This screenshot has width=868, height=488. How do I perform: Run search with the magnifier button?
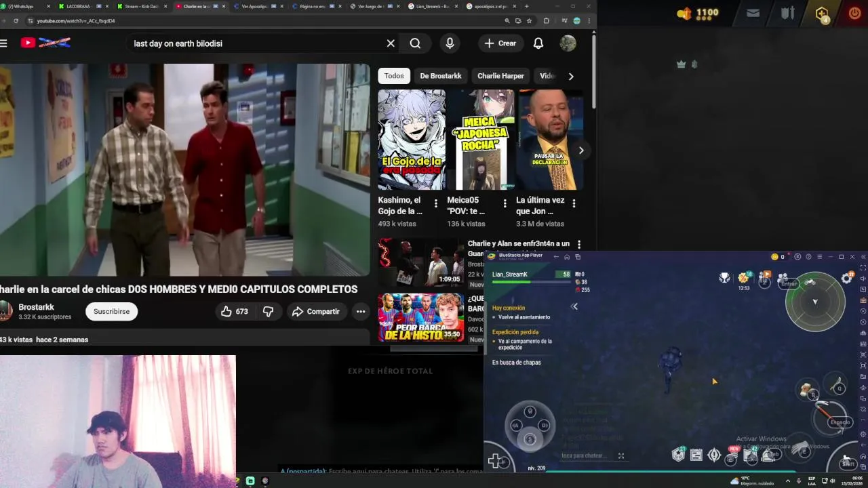(x=415, y=43)
